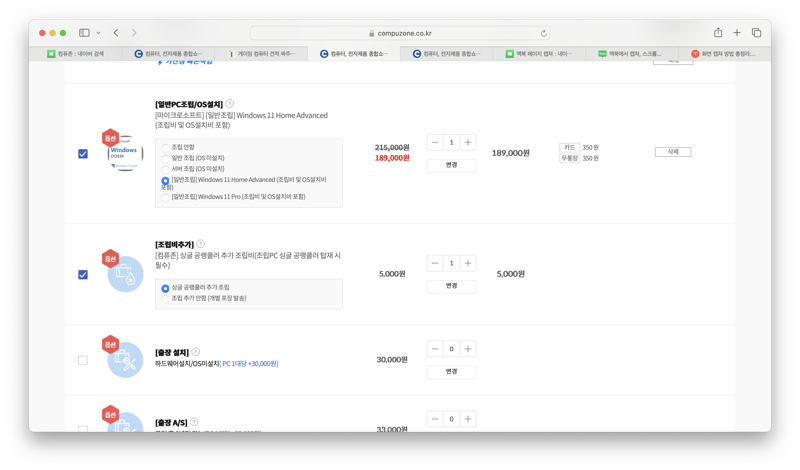
Task: Go back with the back arrow
Action: click(116, 33)
